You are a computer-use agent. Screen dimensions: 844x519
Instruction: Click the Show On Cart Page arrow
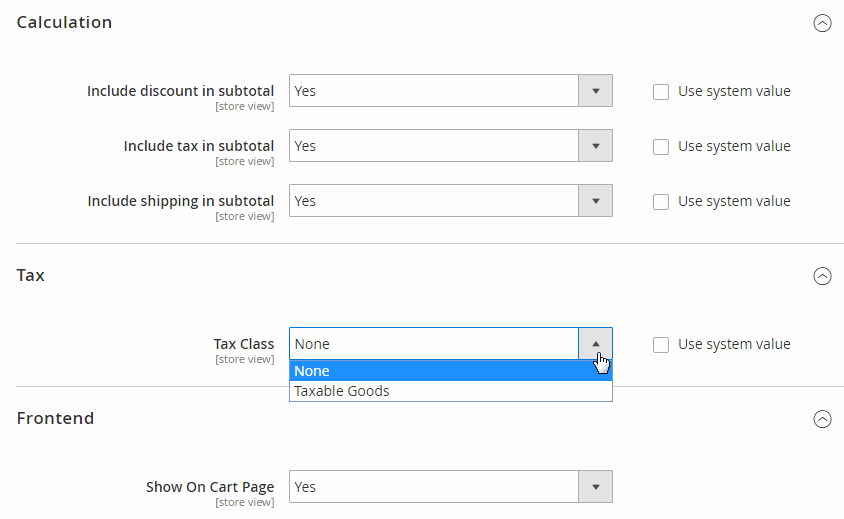click(595, 487)
